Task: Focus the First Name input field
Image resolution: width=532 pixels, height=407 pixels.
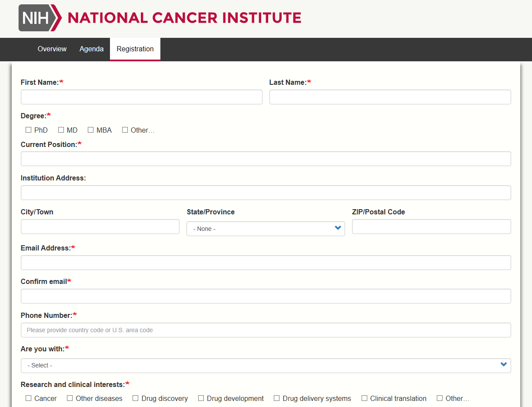Action: (141, 97)
